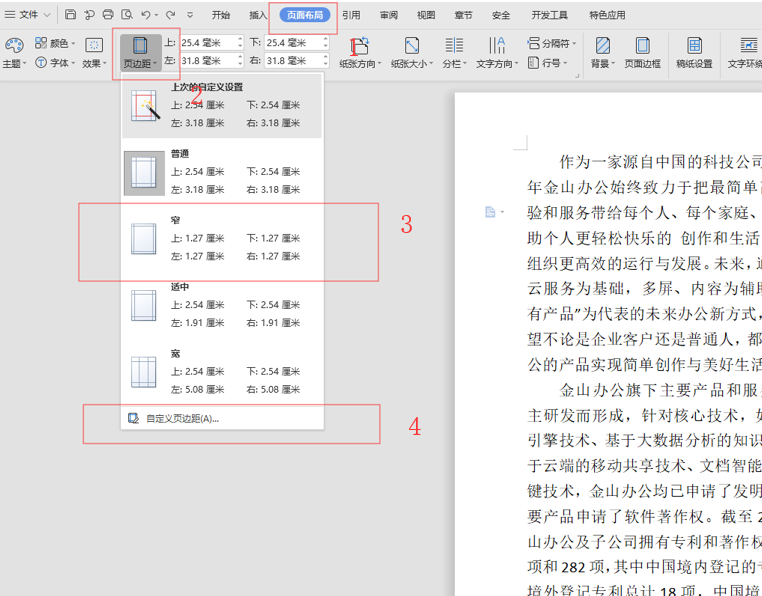Click the right margin 31.8 毫米 field
This screenshot has height=596, width=762.
click(293, 61)
